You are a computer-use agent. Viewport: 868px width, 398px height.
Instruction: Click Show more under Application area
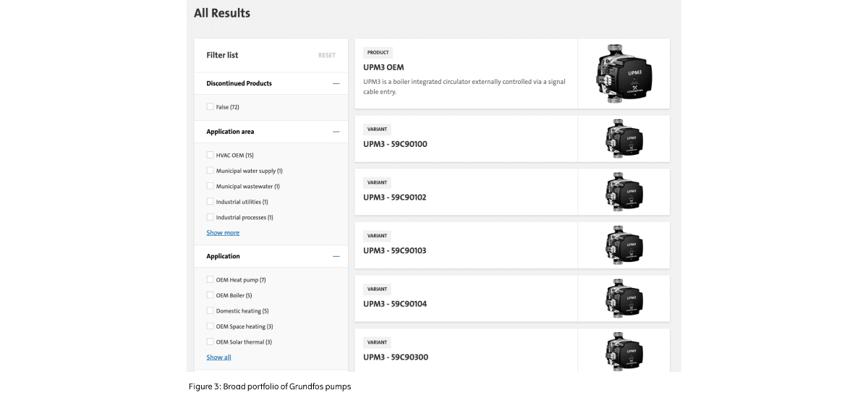coord(223,233)
